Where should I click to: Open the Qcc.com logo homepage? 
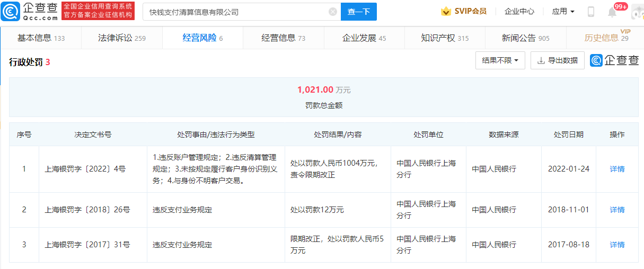(30, 11)
